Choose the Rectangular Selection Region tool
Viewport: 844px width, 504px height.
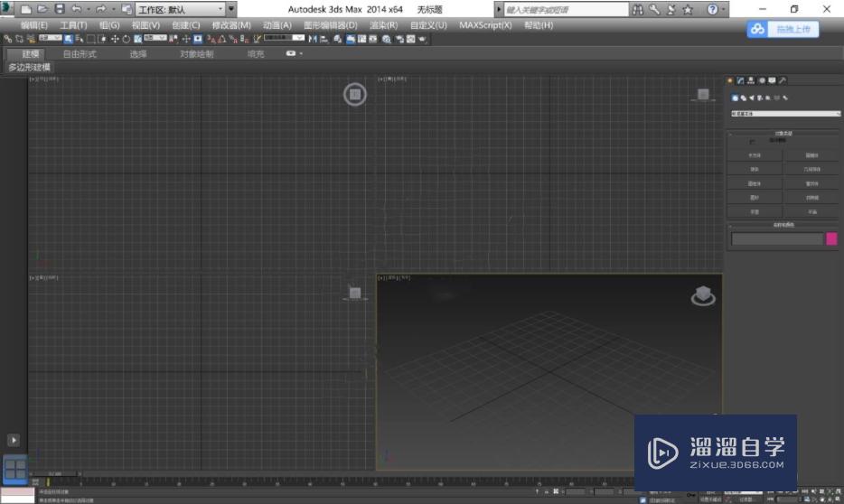tap(90, 39)
